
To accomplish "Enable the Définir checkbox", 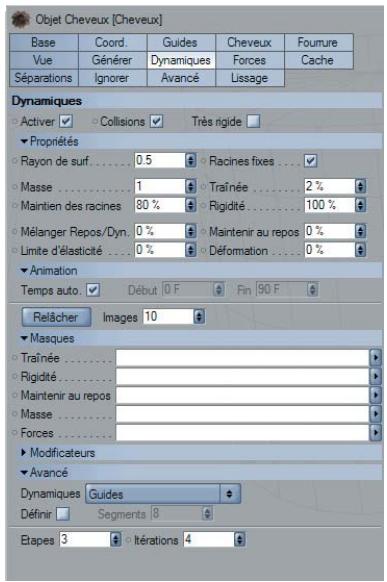I will coord(63,514).
